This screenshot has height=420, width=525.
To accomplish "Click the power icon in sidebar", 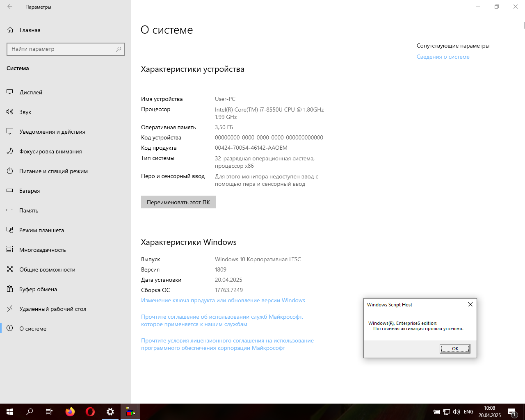I will [x=10, y=171].
